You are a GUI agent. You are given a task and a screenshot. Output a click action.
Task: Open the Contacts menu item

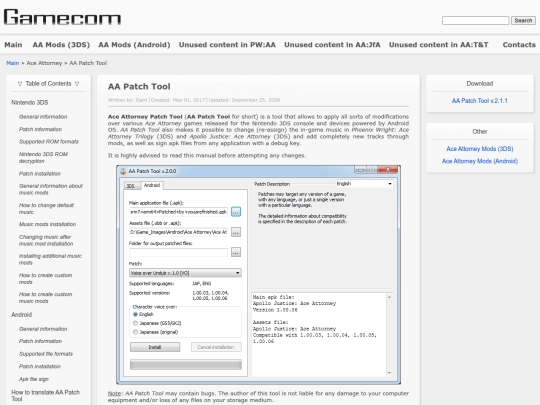point(519,45)
